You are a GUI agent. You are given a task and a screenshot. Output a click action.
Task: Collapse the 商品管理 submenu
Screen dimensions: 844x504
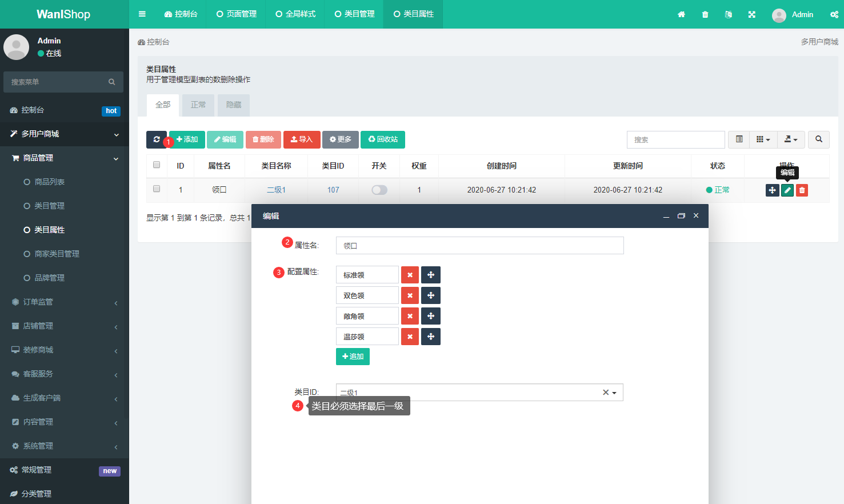click(x=65, y=158)
